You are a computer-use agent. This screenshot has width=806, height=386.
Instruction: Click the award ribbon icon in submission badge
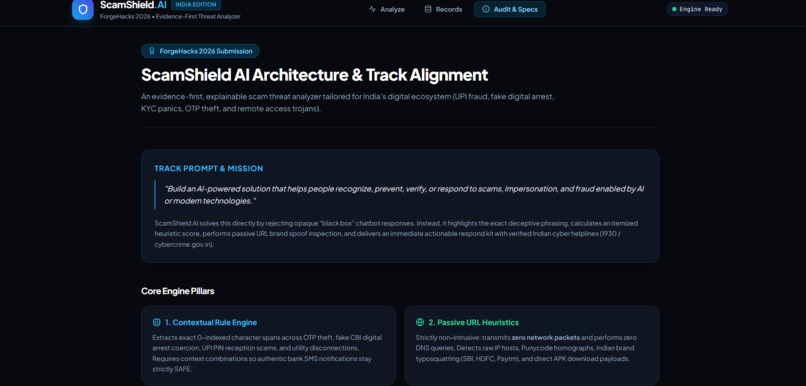tap(152, 51)
